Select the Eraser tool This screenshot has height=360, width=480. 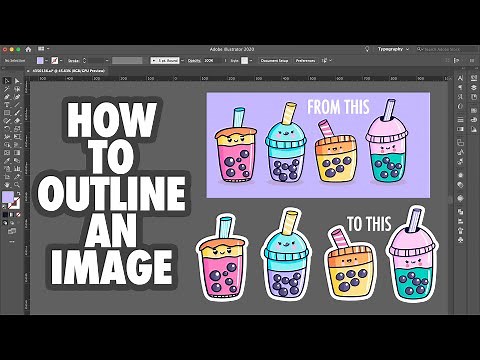(17, 121)
